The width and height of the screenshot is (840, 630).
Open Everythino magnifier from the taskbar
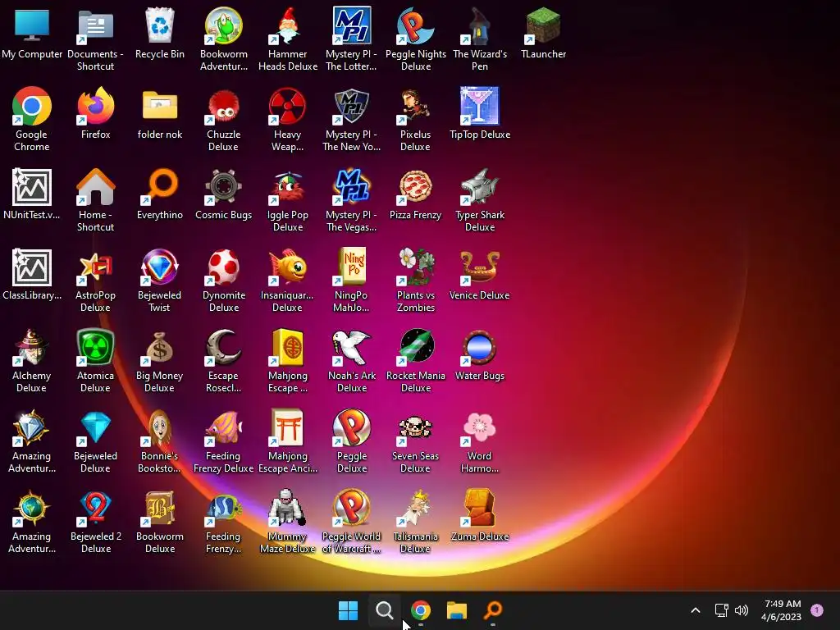pyautogui.click(x=493, y=610)
